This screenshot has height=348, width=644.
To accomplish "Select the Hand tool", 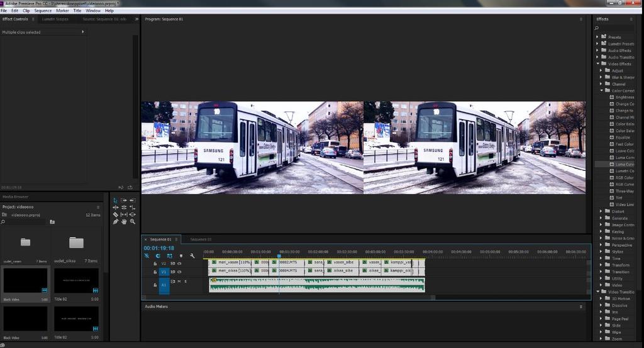I will tap(124, 222).
